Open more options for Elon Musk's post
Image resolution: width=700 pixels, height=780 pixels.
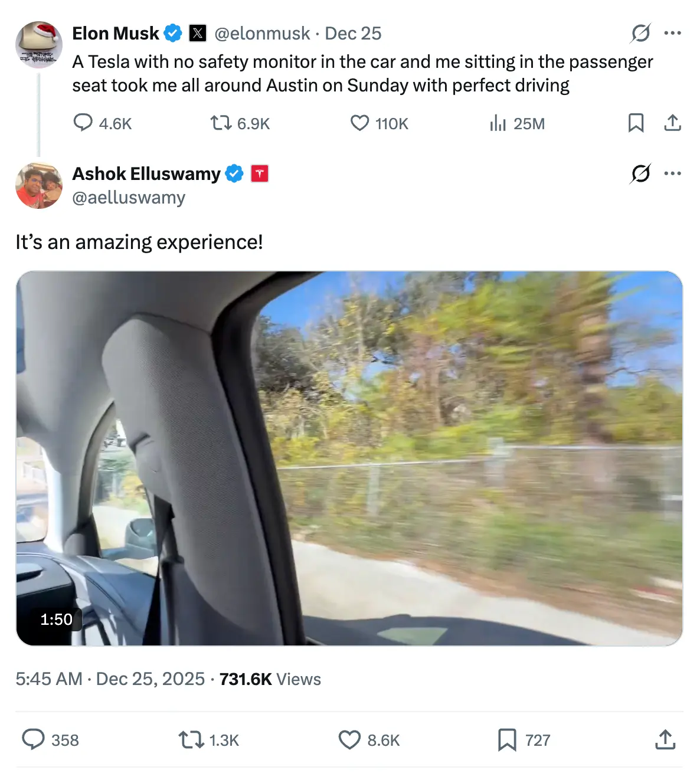pos(672,34)
